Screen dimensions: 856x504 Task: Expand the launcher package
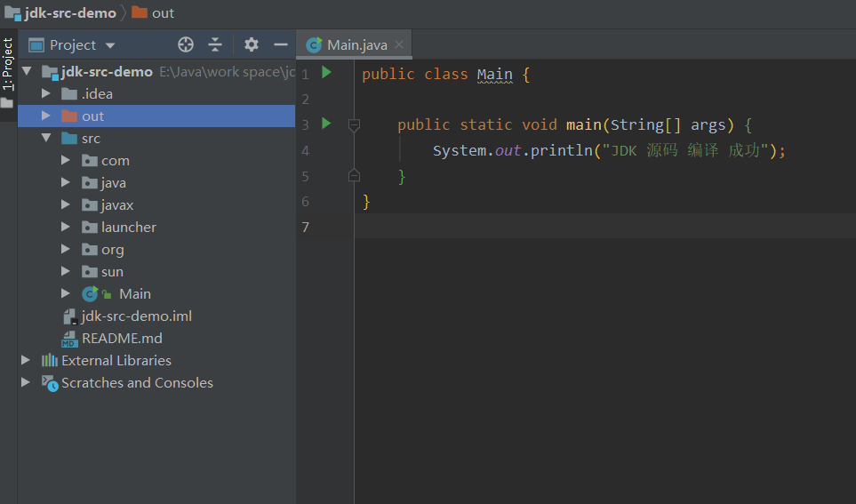pos(66,227)
